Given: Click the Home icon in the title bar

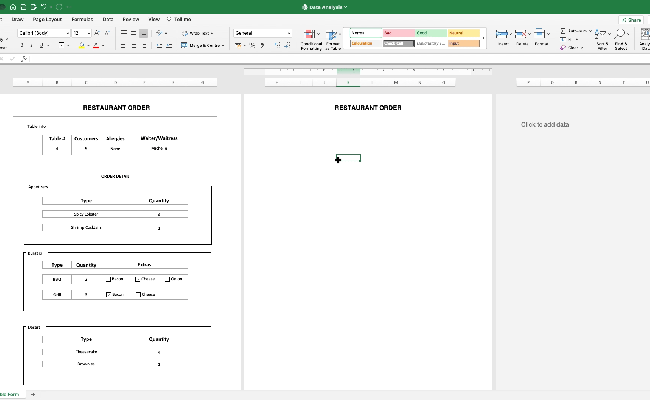Looking at the screenshot, I should [x=13, y=7].
